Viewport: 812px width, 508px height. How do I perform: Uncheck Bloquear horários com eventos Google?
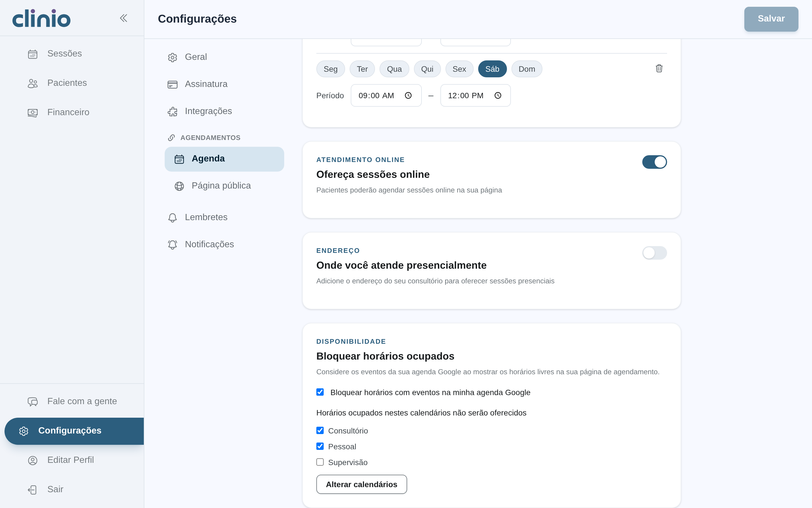[320, 392]
